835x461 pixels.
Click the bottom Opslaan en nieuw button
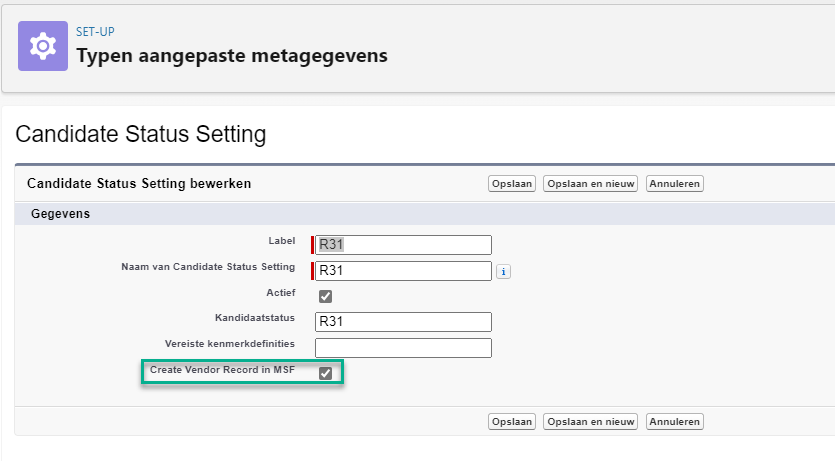click(x=590, y=421)
